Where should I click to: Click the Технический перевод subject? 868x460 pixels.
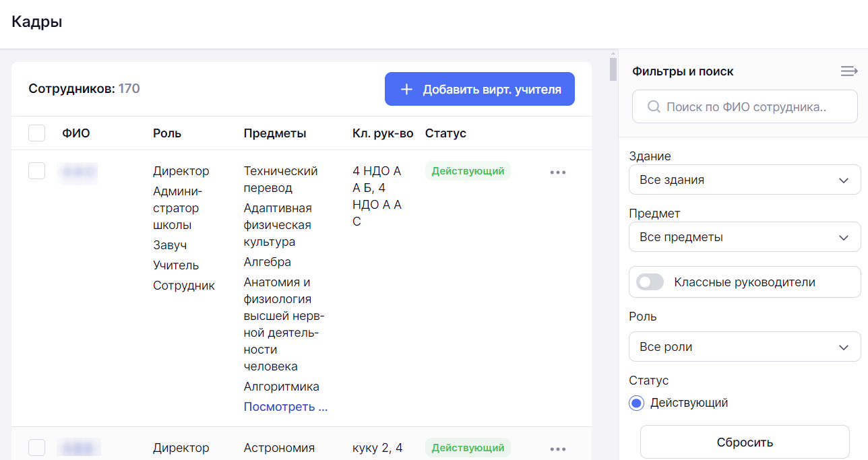coord(280,179)
